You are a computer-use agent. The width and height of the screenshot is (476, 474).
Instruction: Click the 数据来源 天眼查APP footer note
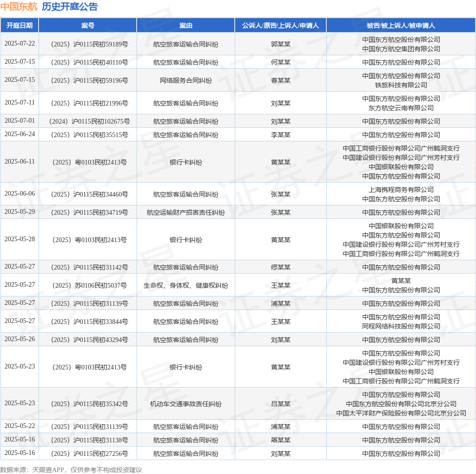(71, 470)
